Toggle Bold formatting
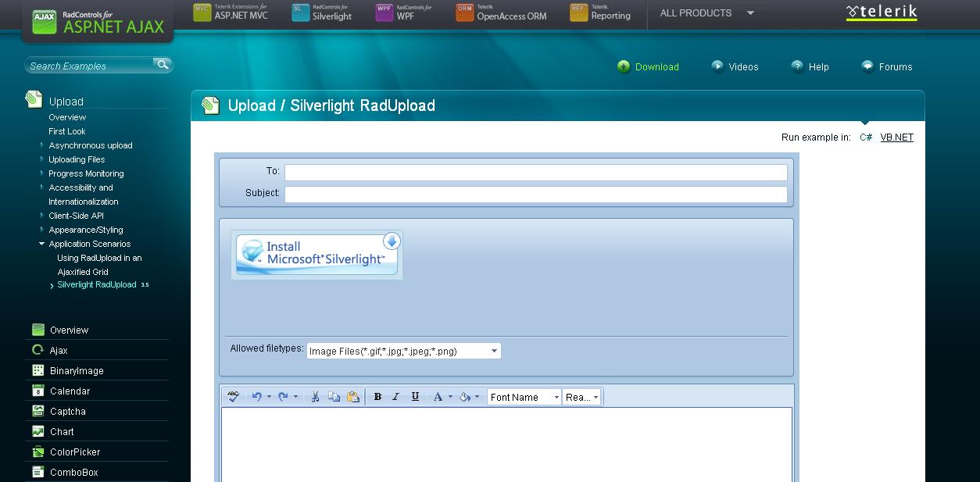This screenshot has width=980, height=482. point(377,397)
